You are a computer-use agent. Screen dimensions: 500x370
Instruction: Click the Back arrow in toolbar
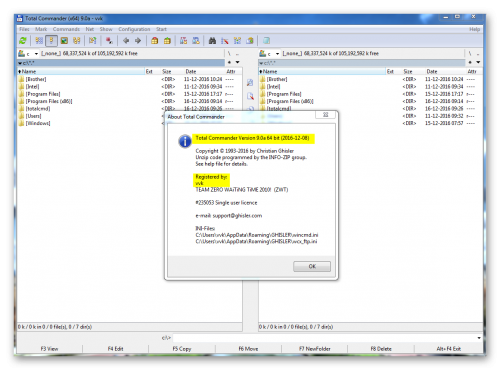[x=126, y=41]
